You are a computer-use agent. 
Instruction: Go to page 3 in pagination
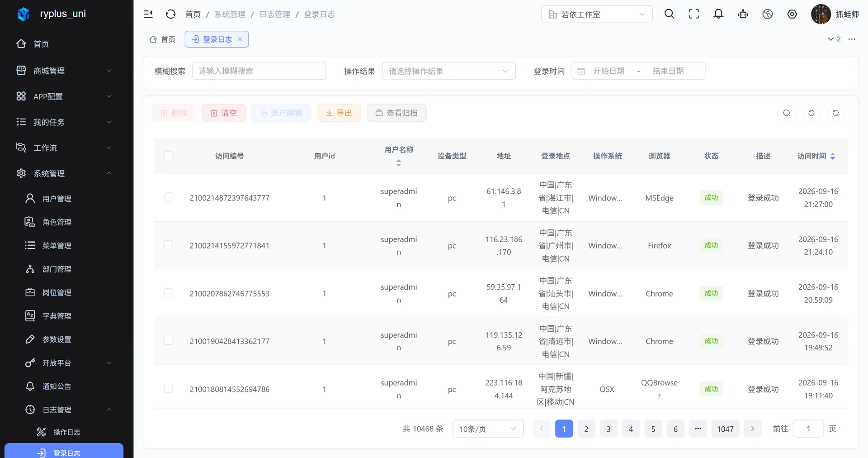tap(609, 429)
